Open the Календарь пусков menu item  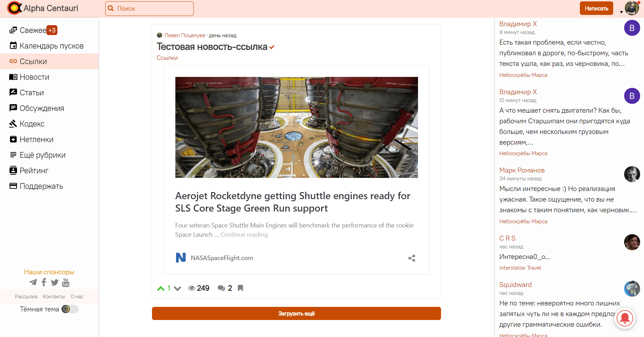point(51,46)
